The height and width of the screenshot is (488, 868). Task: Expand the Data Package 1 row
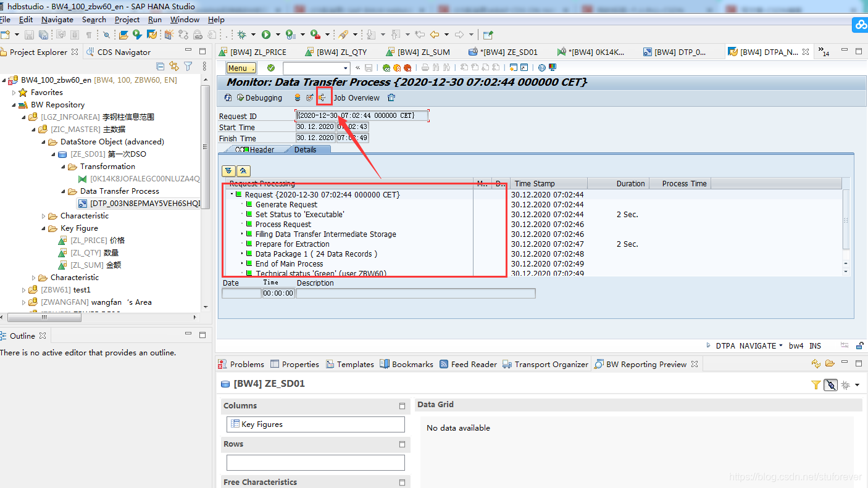242,254
